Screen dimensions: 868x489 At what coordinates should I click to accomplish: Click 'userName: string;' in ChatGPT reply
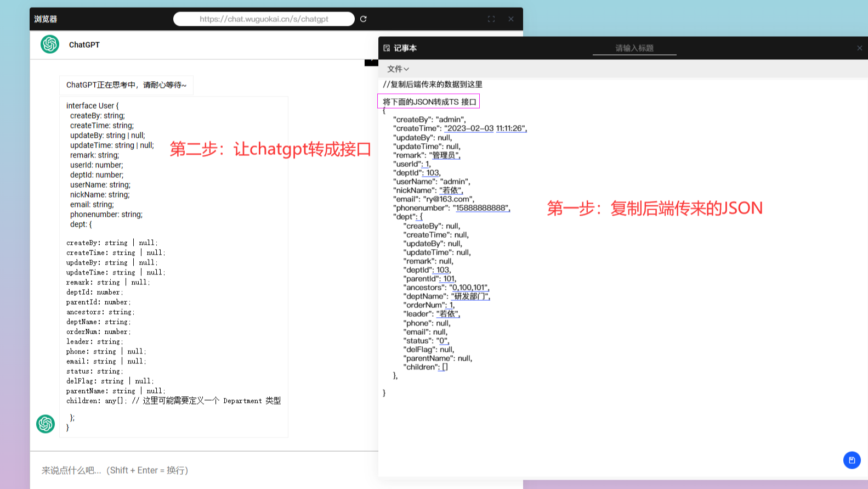(x=100, y=184)
